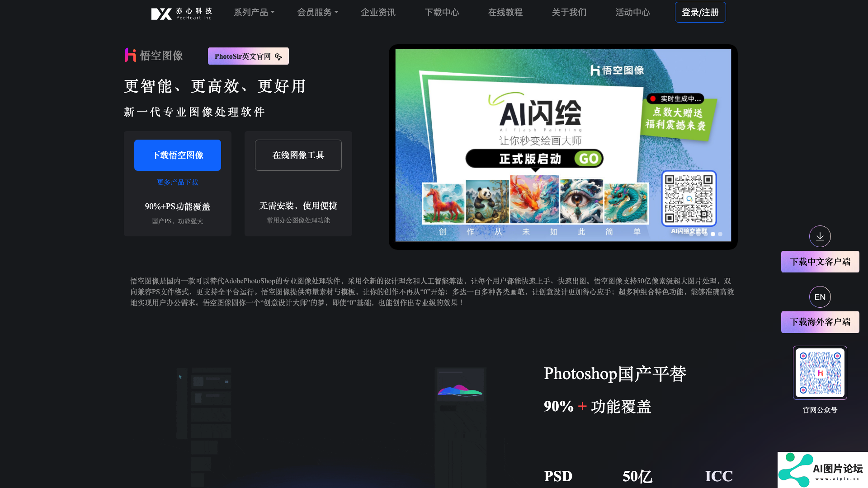868x488 pixels.
Task: Click the 50亿 statistic text
Action: tap(637, 476)
